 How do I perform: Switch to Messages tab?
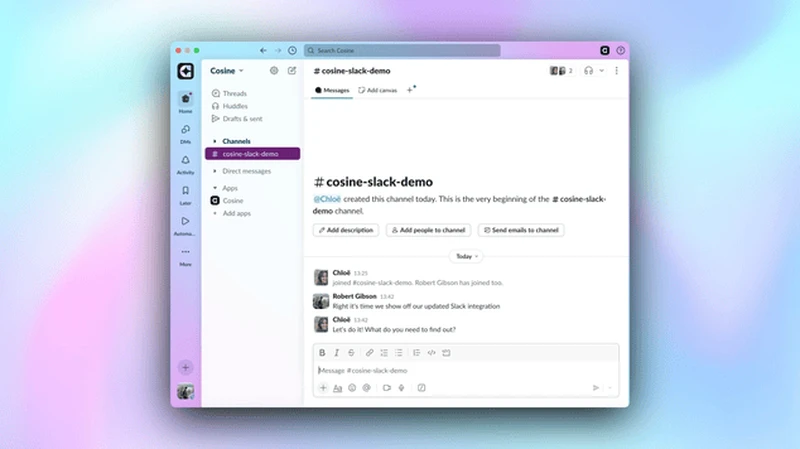[x=332, y=90]
